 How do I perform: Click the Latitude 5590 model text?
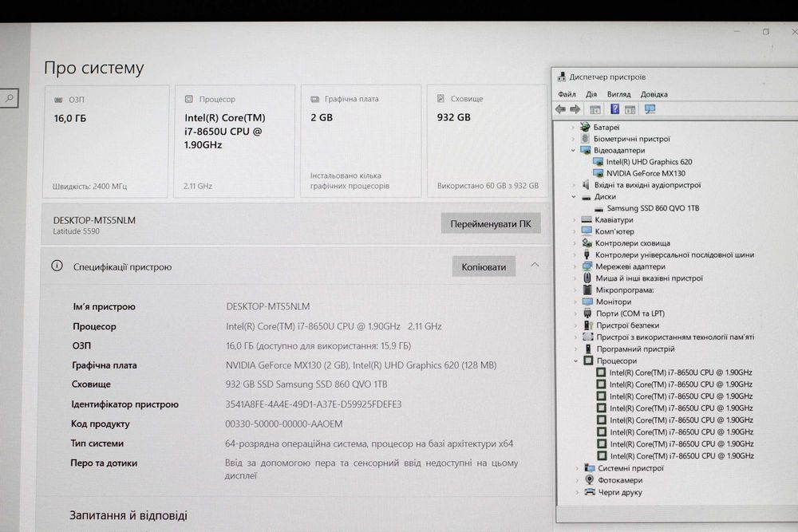(x=77, y=231)
